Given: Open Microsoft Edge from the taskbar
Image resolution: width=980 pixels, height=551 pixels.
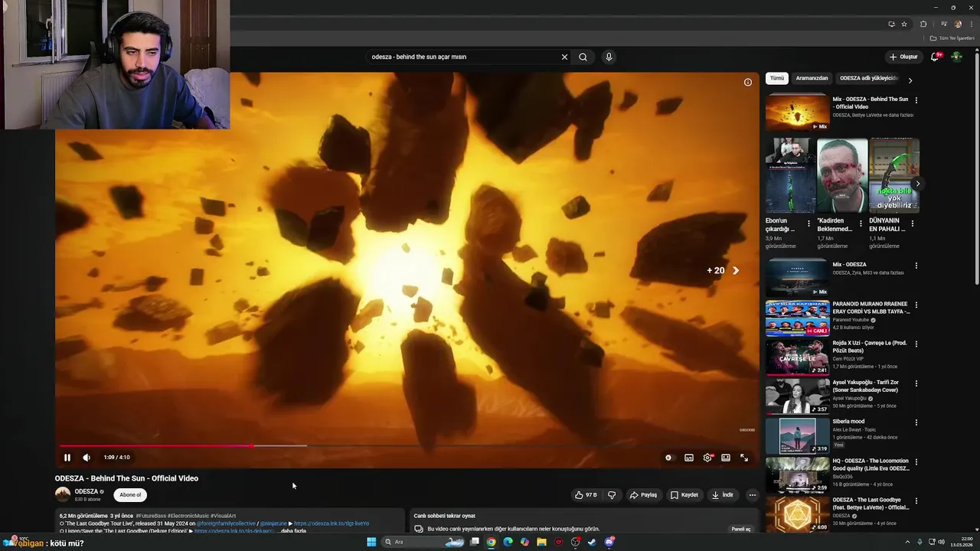Looking at the screenshot, I should pyautogui.click(x=508, y=542).
